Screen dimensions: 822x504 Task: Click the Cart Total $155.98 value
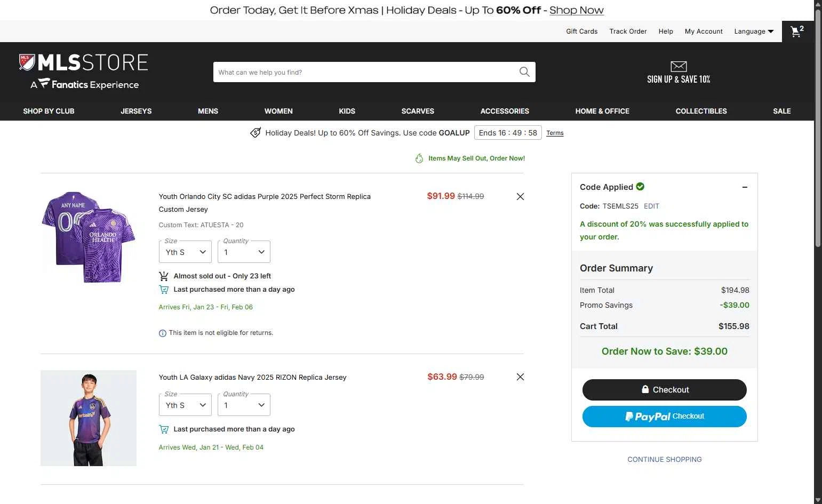point(733,326)
